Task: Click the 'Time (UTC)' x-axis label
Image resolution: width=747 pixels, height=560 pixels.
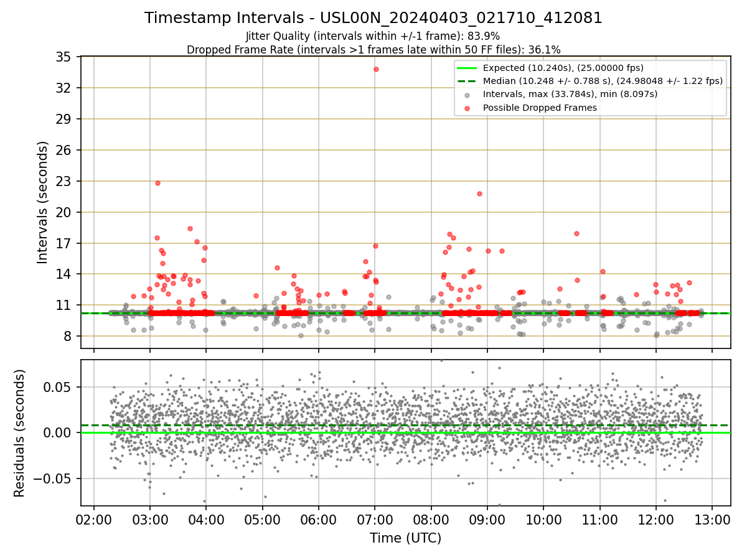Action: pyautogui.click(x=405, y=538)
